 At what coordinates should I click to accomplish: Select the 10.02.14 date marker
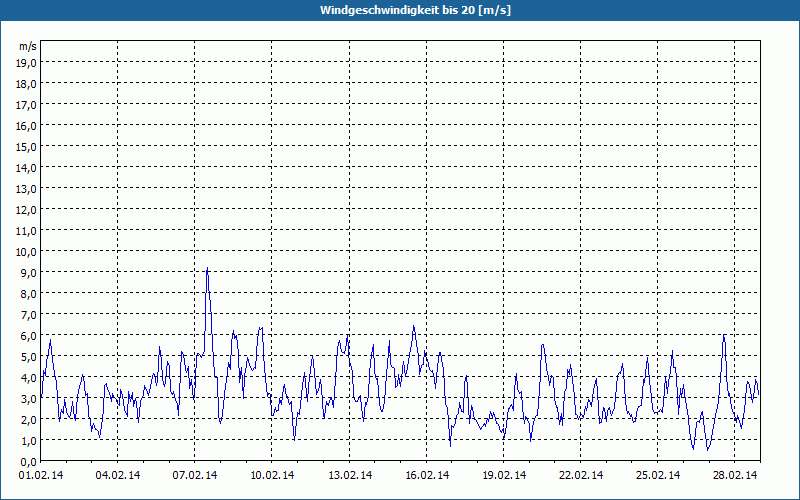point(272,476)
